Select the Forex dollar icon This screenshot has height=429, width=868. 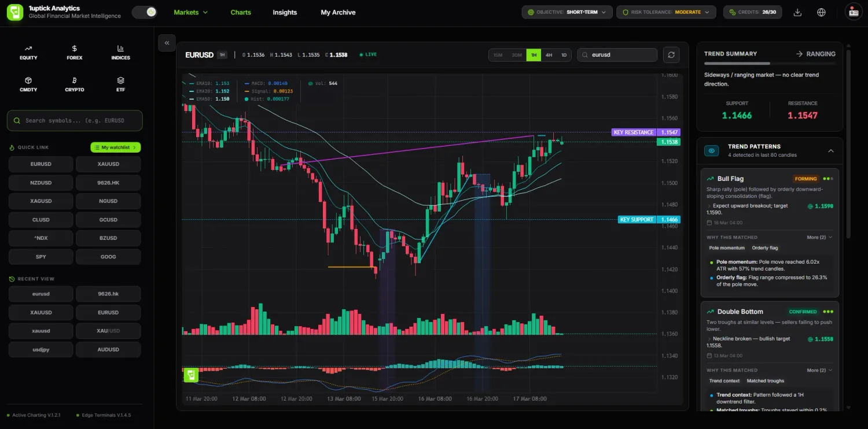click(75, 49)
